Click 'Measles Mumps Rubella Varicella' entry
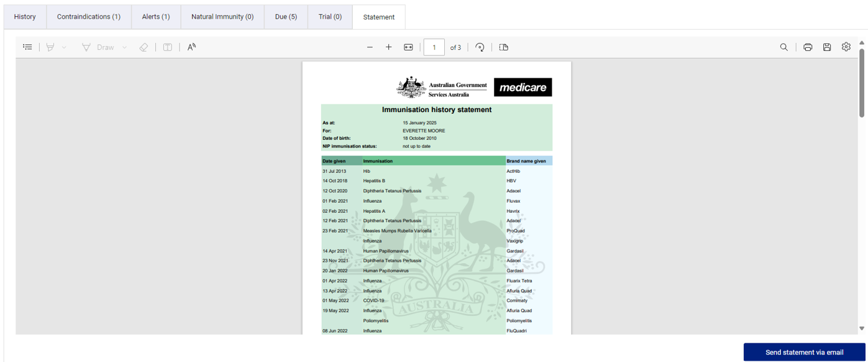The image size is (868, 362). [397, 231]
